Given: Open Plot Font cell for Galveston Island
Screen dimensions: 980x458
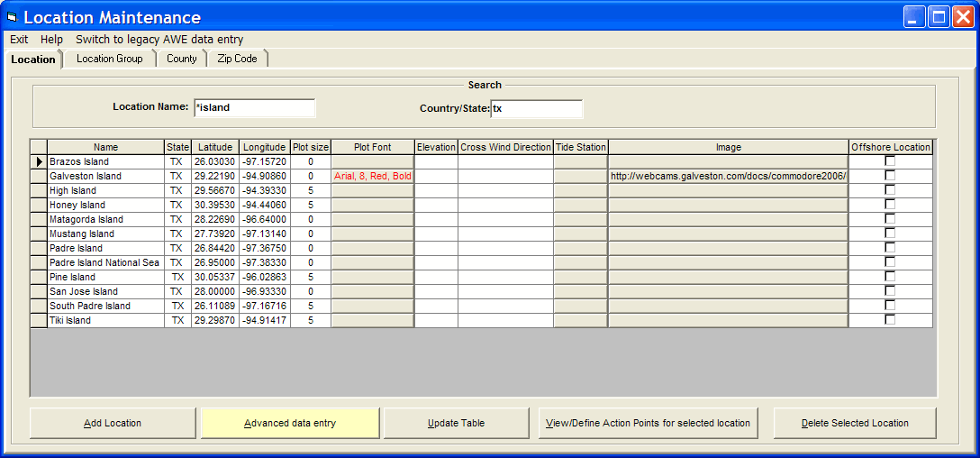Looking at the screenshot, I should 372,177.
